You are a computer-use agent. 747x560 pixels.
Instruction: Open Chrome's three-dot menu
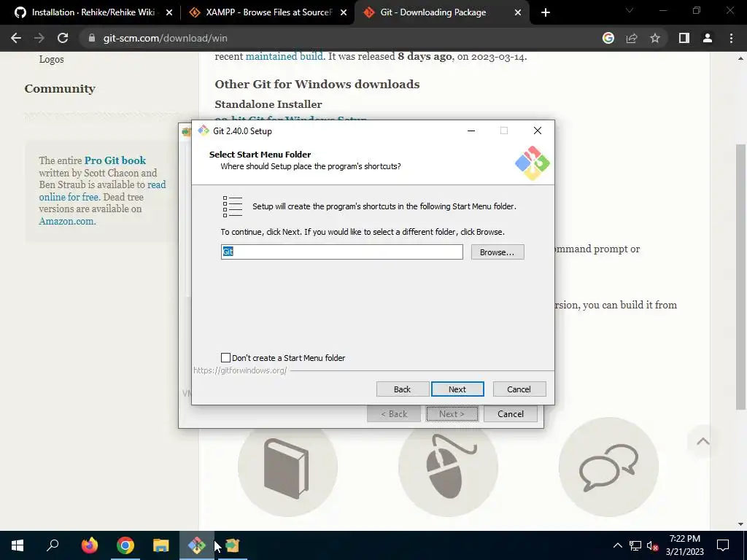pos(731,38)
